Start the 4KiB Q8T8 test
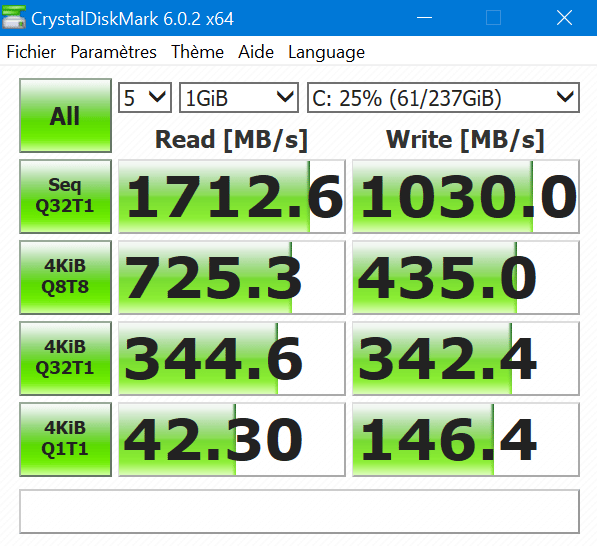This screenshot has height=546, width=597. (65, 277)
